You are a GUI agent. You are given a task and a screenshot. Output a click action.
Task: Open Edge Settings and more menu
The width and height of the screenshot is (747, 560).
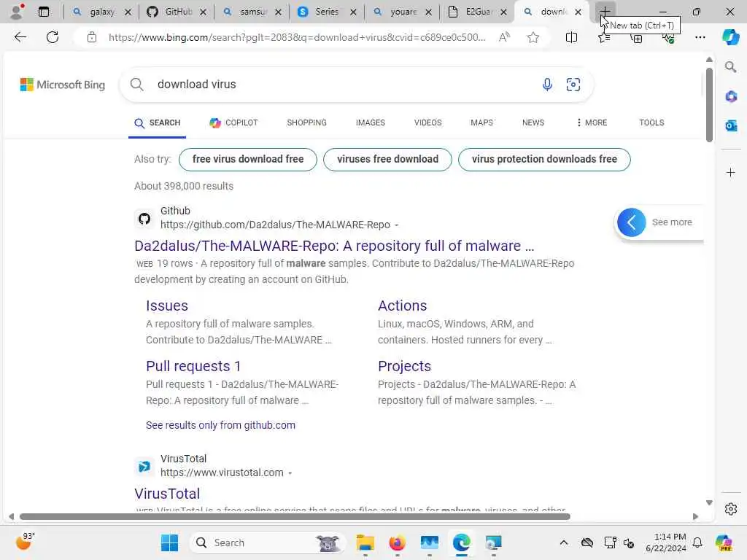click(700, 37)
